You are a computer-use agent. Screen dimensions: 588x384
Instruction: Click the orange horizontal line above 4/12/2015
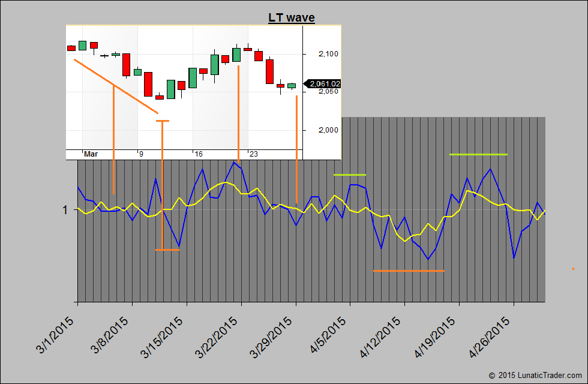[408, 271]
